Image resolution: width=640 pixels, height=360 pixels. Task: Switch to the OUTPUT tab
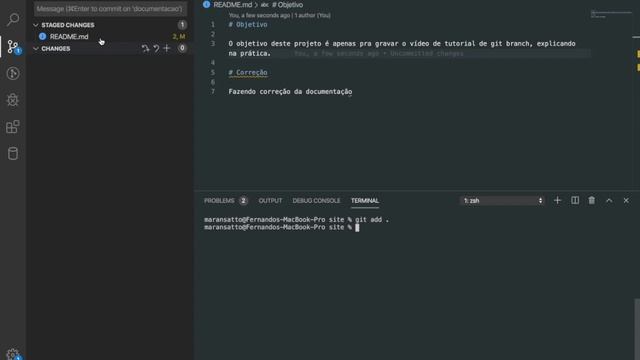270,201
